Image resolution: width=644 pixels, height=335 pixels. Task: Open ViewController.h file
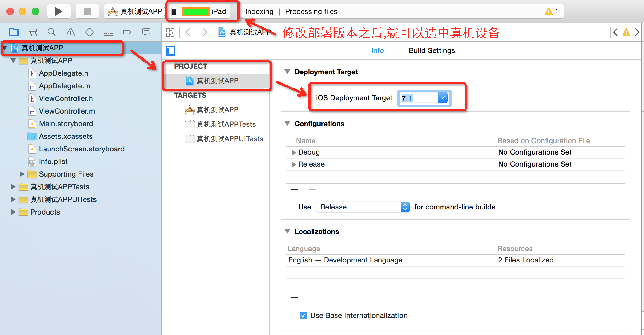coord(66,98)
